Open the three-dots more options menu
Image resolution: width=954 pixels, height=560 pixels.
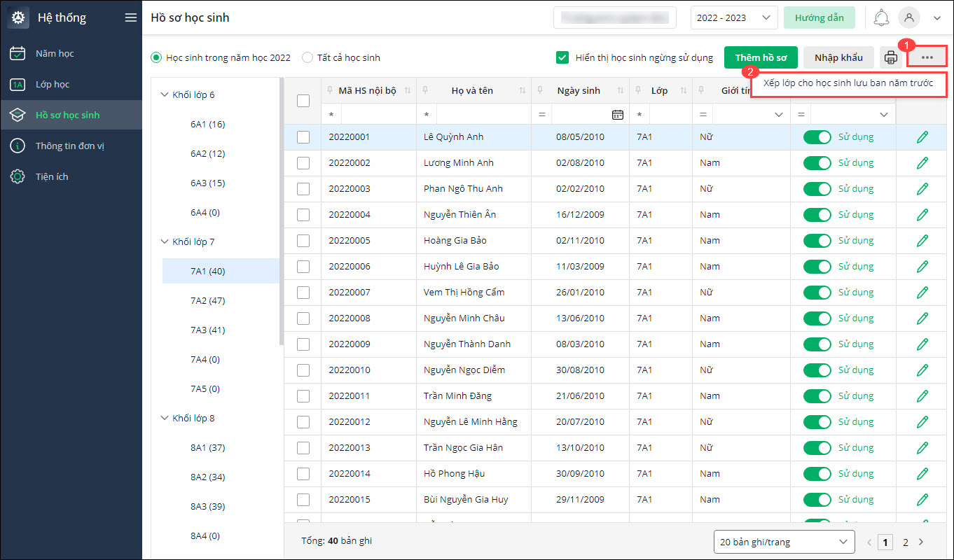(x=927, y=57)
